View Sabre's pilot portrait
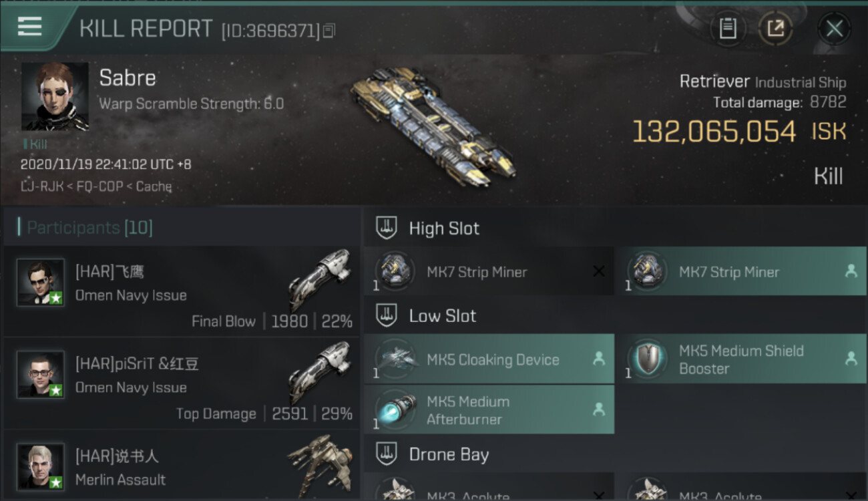868x501 pixels. pyautogui.click(x=55, y=97)
